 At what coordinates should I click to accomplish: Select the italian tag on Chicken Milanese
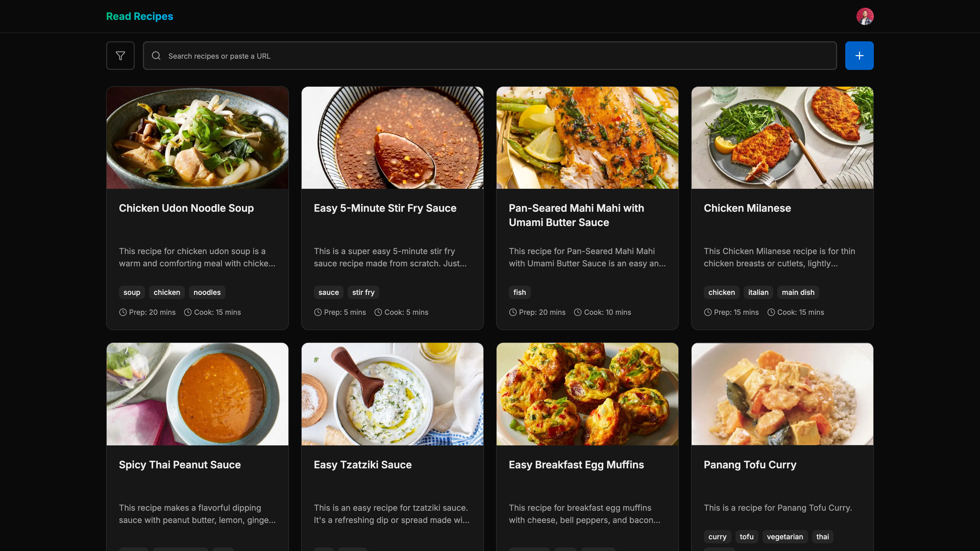(x=758, y=292)
